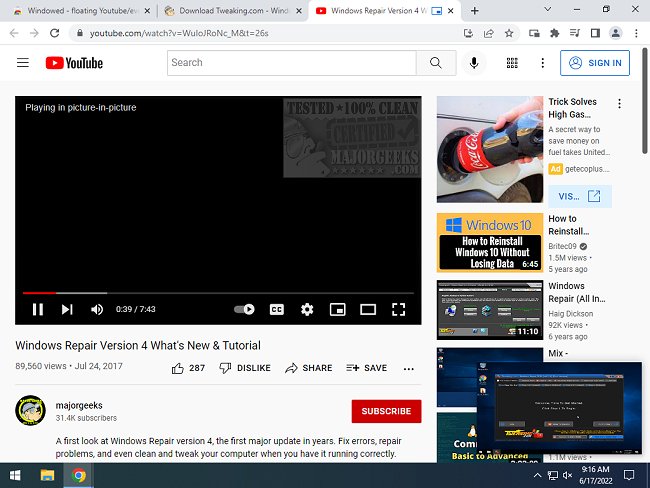Switch to theater mode

[x=368, y=309]
